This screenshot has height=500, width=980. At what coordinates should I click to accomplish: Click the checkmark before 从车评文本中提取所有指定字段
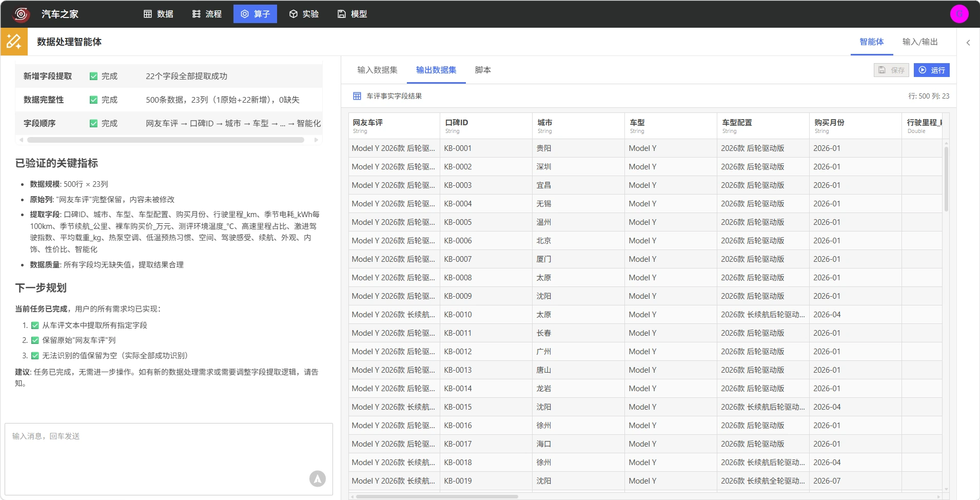(x=35, y=325)
